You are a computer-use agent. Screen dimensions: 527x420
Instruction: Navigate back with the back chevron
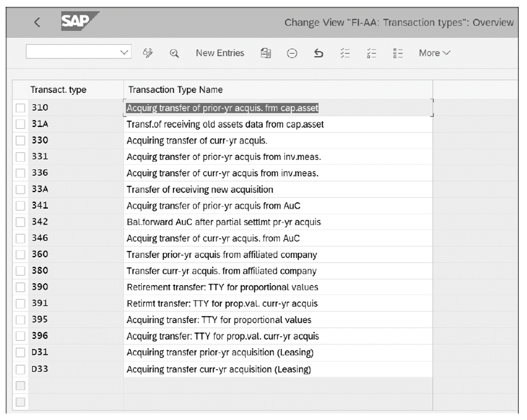coord(37,23)
